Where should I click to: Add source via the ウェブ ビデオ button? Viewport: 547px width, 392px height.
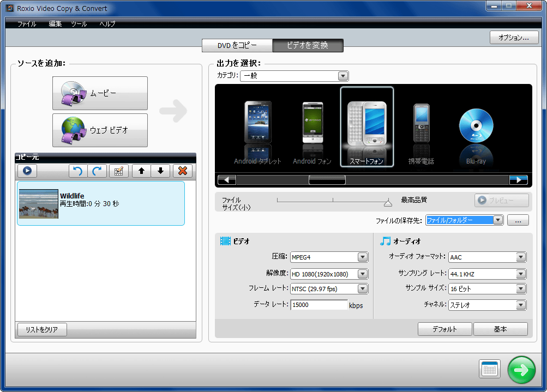coord(100,130)
